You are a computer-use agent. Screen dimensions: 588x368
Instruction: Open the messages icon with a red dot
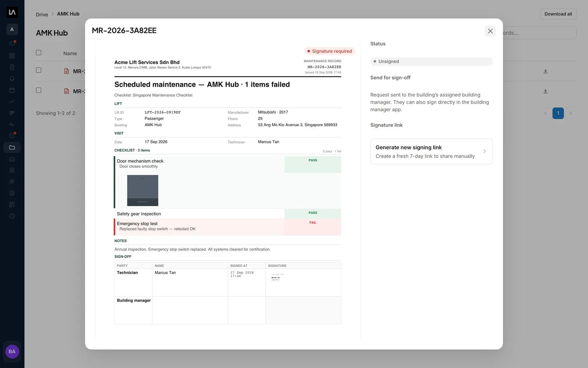click(x=12, y=43)
